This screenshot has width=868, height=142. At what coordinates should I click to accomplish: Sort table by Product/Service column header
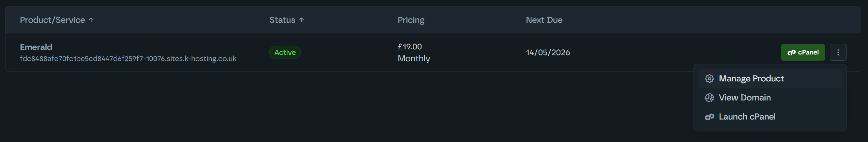52,20
